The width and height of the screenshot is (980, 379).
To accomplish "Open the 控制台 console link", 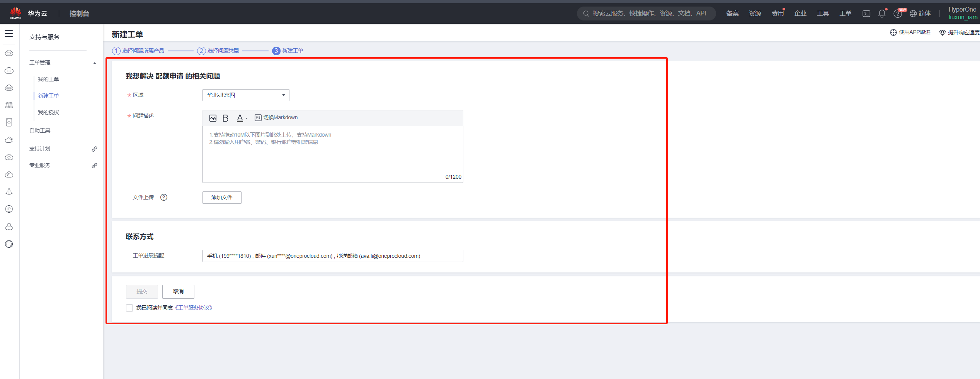I will (x=79, y=14).
